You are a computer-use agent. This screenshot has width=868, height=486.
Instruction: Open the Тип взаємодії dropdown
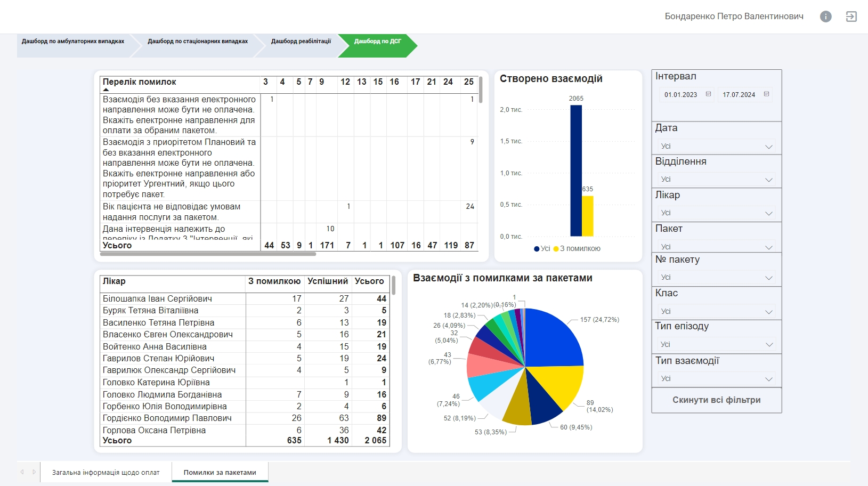click(716, 379)
